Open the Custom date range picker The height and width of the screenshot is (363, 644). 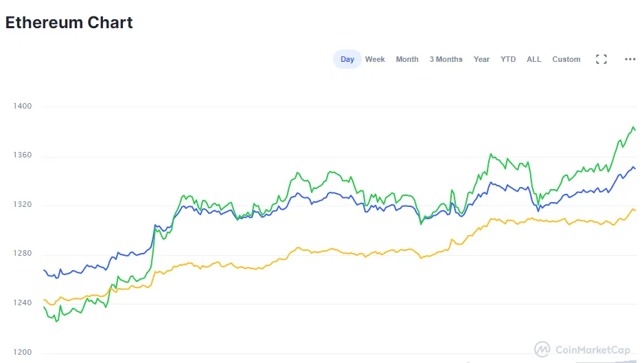(x=566, y=59)
